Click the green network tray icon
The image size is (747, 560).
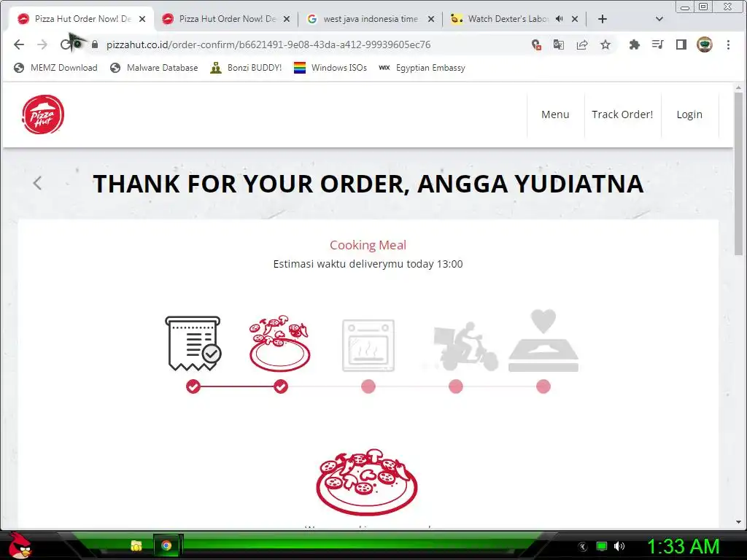pyautogui.click(x=602, y=546)
